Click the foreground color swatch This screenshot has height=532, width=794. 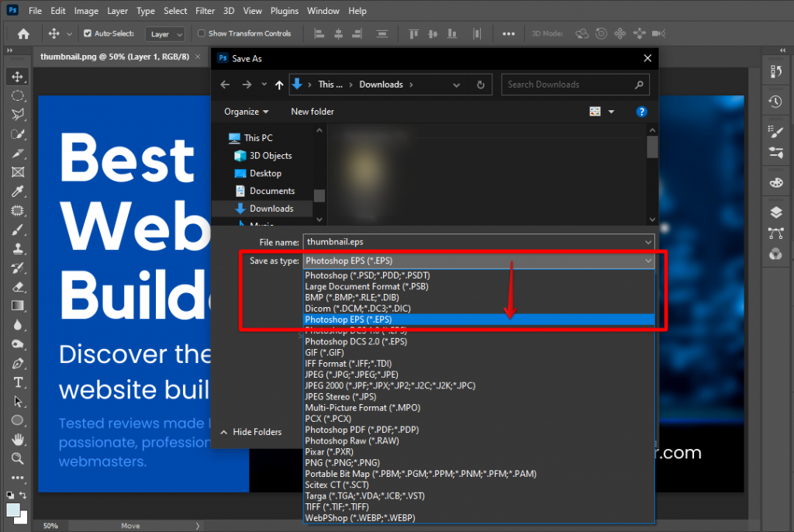click(x=13, y=510)
